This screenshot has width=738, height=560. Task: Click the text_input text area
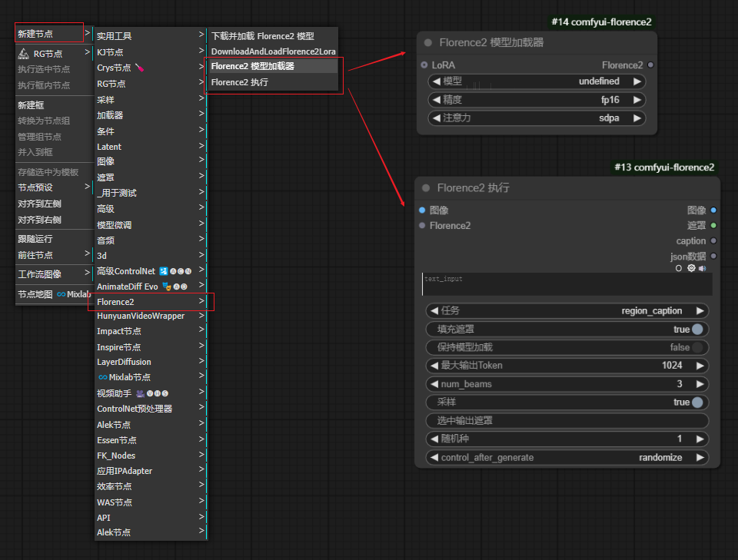[x=567, y=284]
